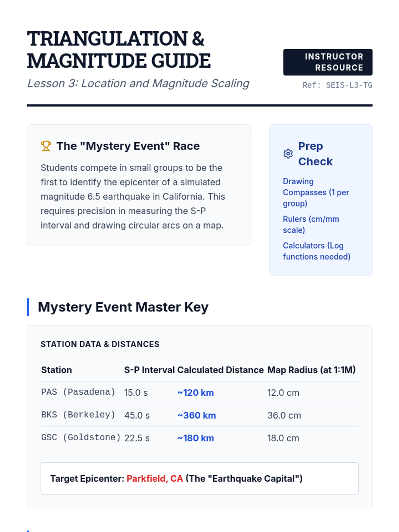Click the Triangulation & Magnitude Guide title
This screenshot has height=532, width=399.
[119, 50]
